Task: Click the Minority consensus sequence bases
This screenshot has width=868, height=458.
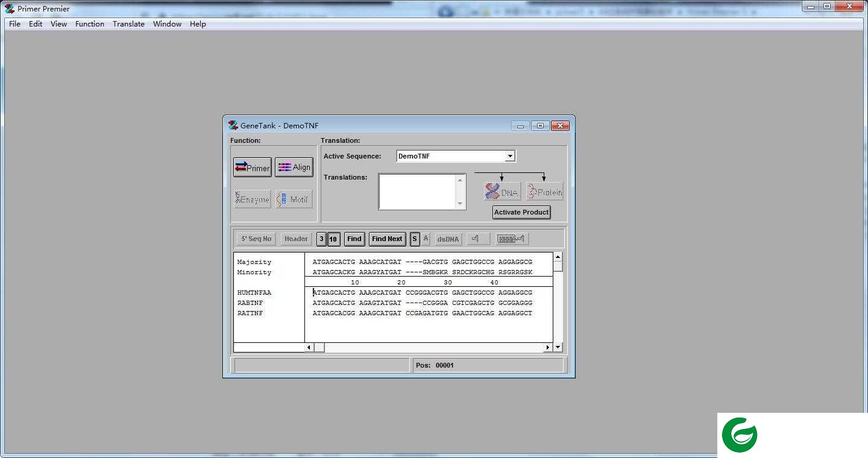Action: (423, 272)
